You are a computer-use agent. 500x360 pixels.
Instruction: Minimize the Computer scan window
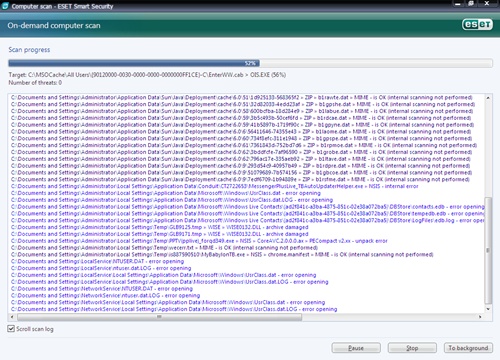(x=458, y=4)
